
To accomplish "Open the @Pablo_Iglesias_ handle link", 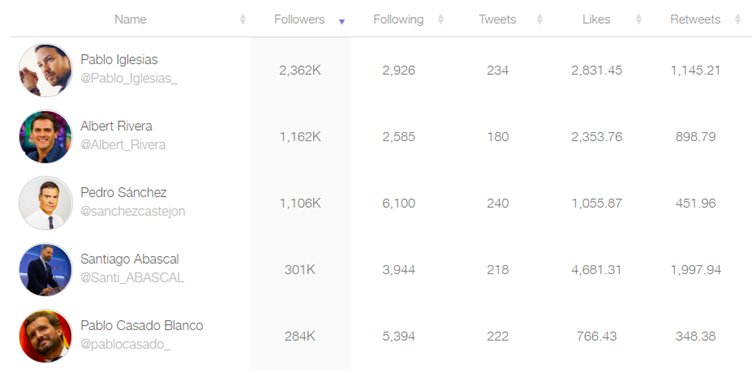I will [129, 79].
